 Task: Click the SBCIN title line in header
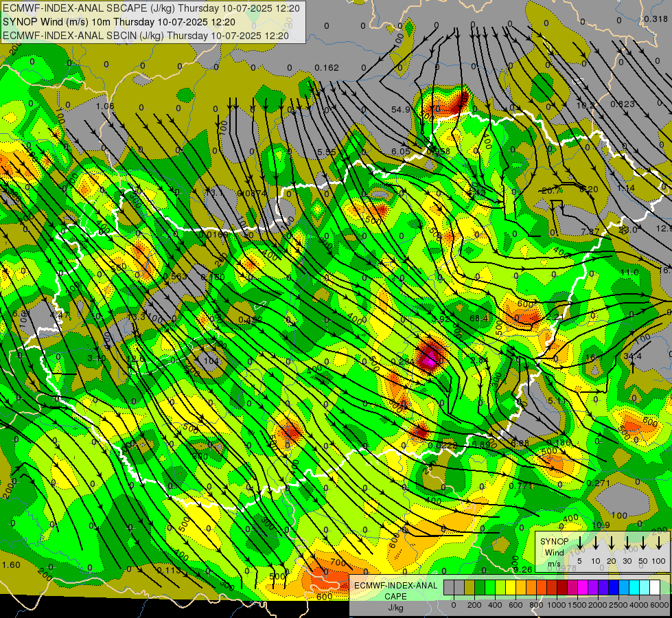click(146, 36)
